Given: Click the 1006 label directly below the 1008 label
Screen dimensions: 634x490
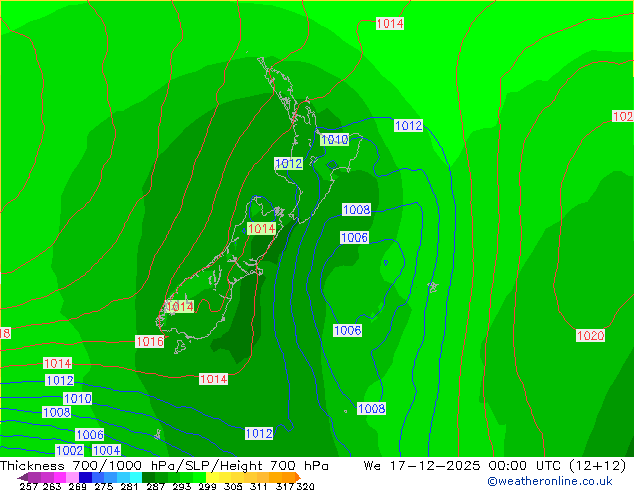Looking at the screenshot, I should 354,237.
